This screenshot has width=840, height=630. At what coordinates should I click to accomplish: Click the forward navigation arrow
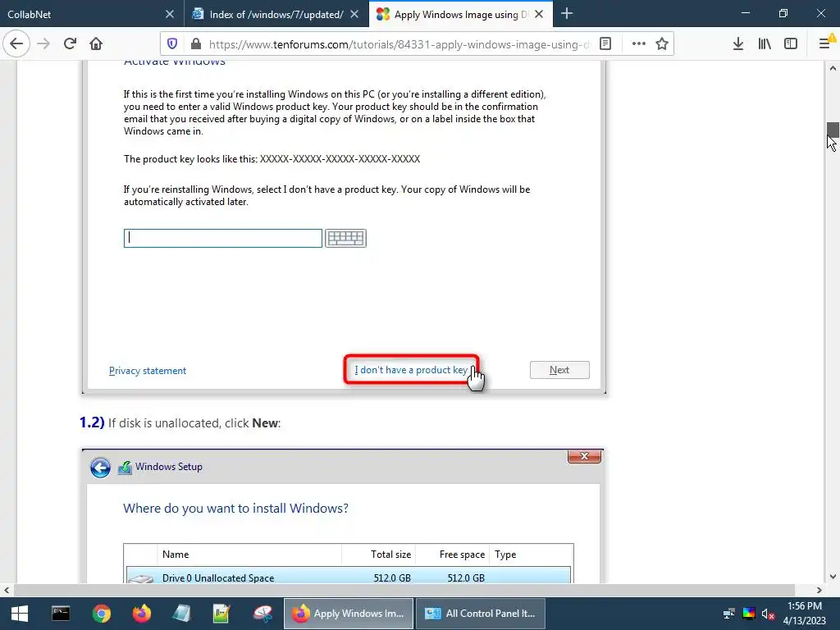(x=44, y=44)
